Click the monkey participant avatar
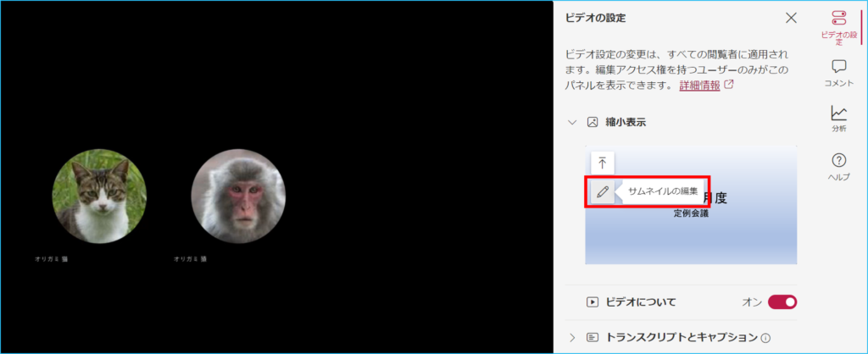868x354 pixels. [238, 196]
